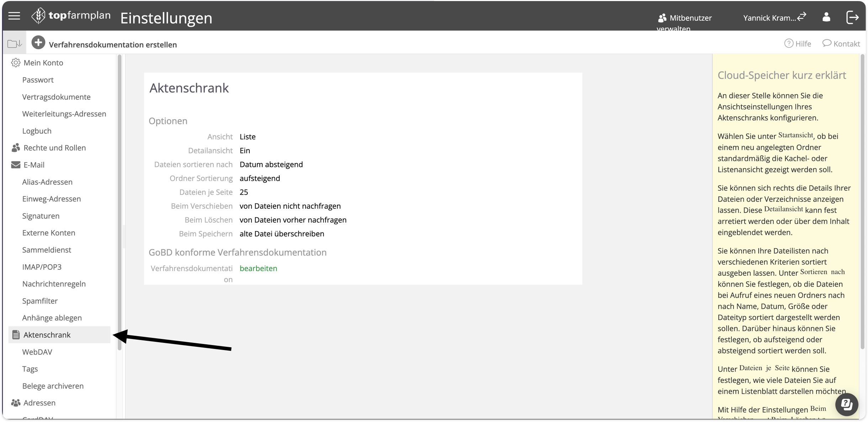The width and height of the screenshot is (868, 423).
Task: Click the plus icon for Verfahrensdokumentation
Action: [x=38, y=43]
